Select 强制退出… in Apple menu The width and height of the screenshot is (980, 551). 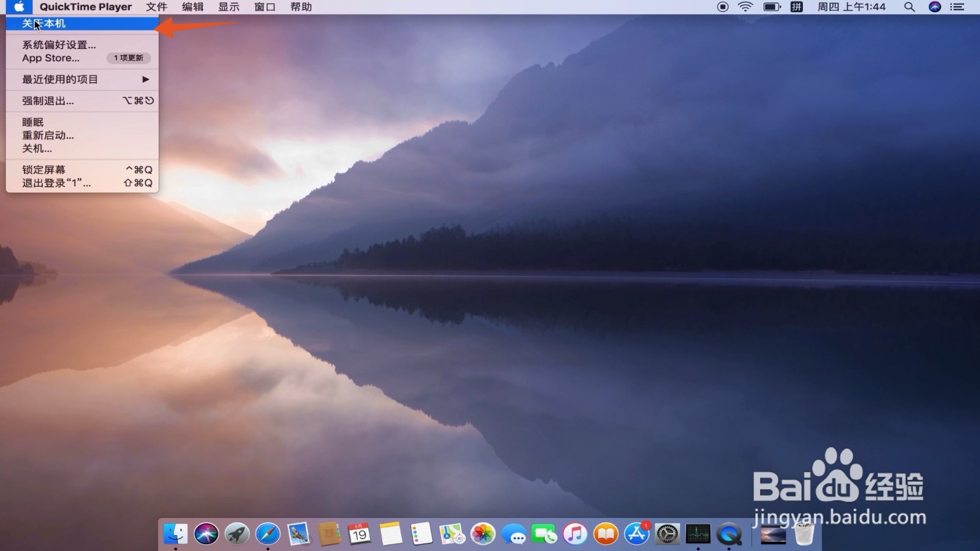(82, 101)
